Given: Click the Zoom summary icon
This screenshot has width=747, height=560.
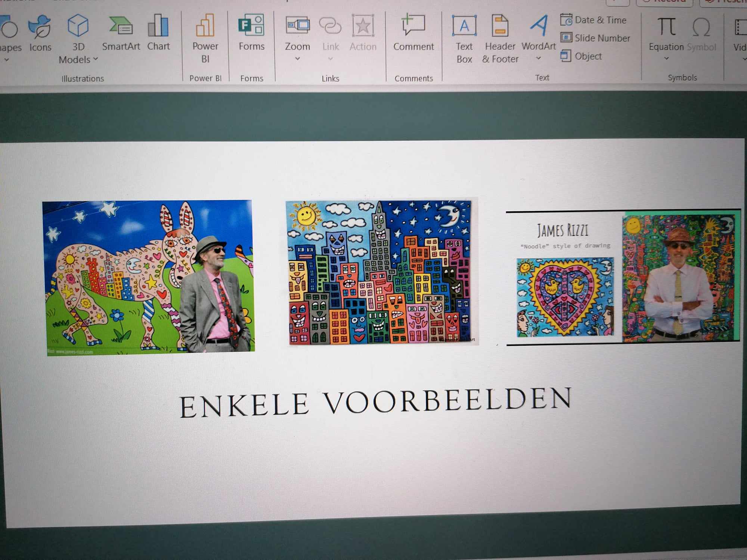Looking at the screenshot, I should coord(298,25).
